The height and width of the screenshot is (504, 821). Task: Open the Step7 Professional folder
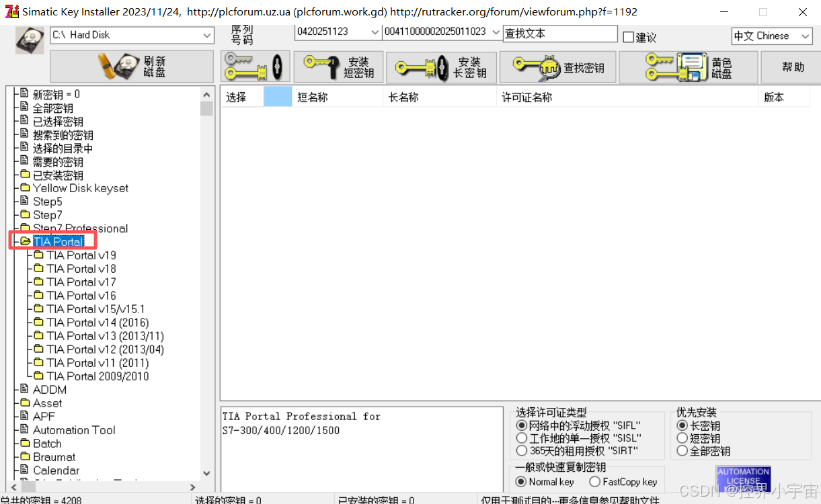(81, 228)
